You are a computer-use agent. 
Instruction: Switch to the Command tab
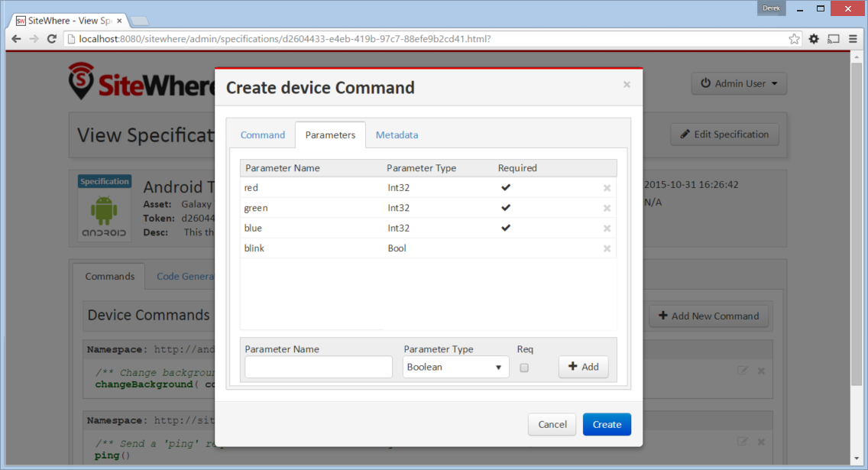pos(262,135)
